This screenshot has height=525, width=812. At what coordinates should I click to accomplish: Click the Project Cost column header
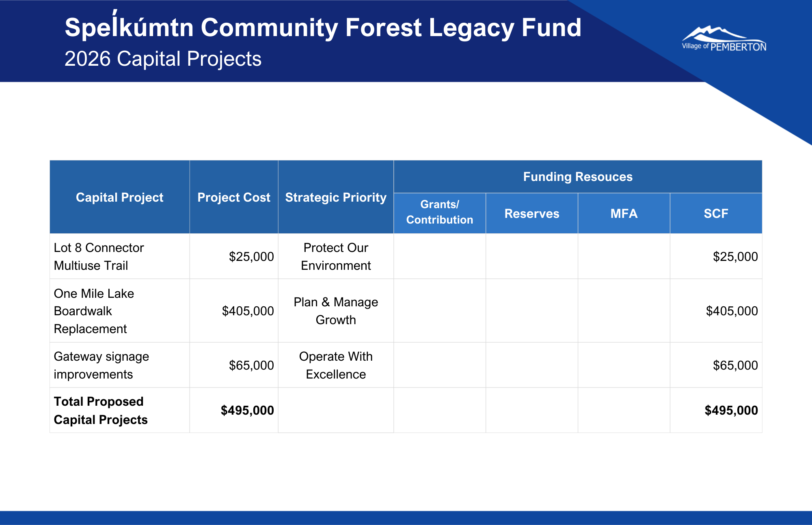[233, 197]
